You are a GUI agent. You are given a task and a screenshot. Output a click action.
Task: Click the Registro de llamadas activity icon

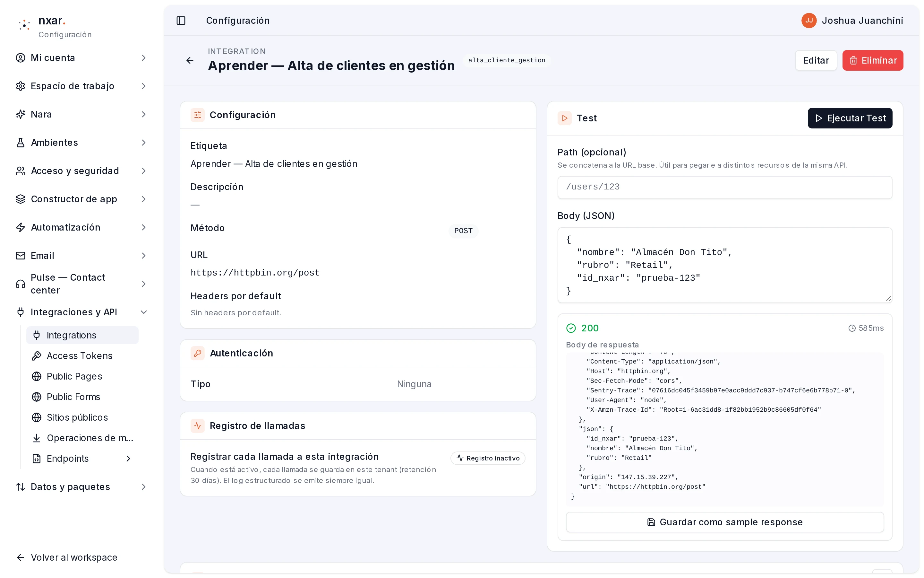click(x=197, y=426)
